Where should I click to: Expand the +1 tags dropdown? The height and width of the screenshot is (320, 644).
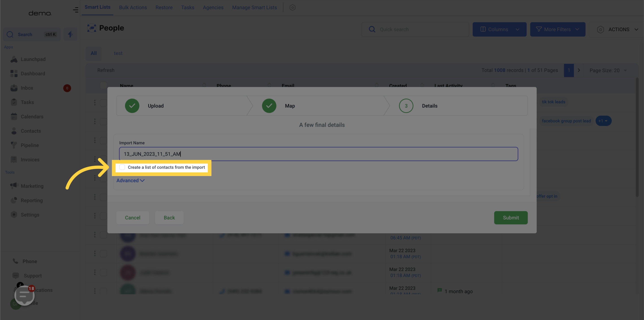coord(603,121)
